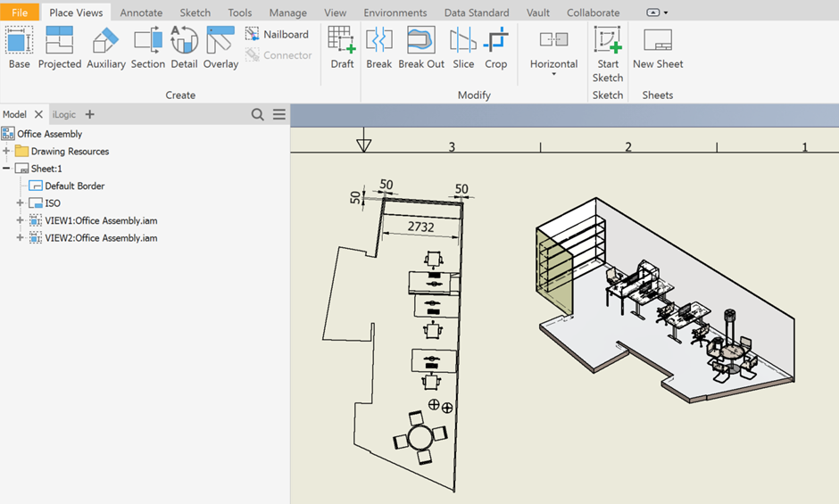Select Default Border in browser tree

[x=74, y=186]
